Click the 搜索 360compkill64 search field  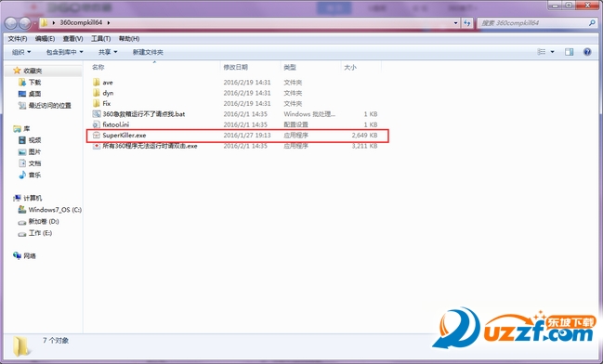532,23
